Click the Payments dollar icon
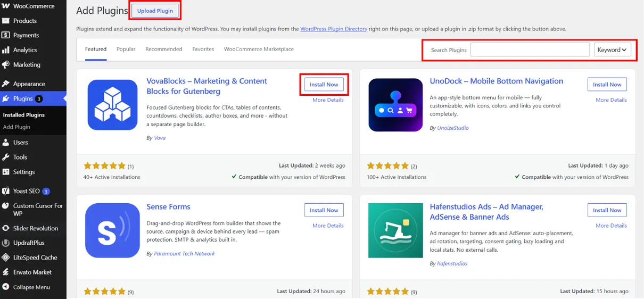The width and height of the screenshot is (644, 299). point(5,35)
